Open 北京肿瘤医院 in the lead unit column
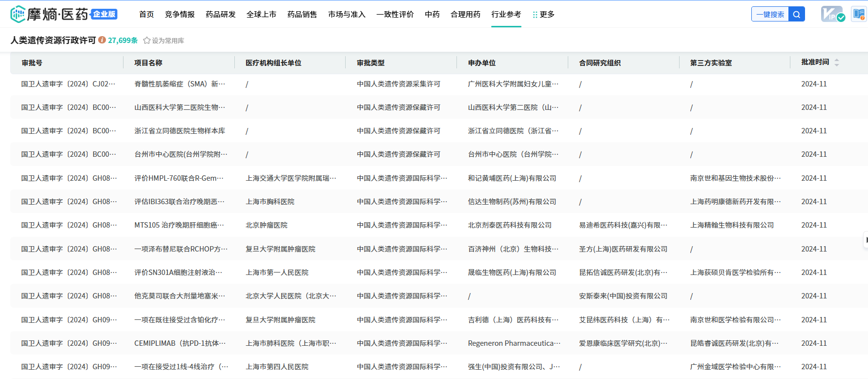This screenshot has height=379, width=868. (x=267, y=225)
